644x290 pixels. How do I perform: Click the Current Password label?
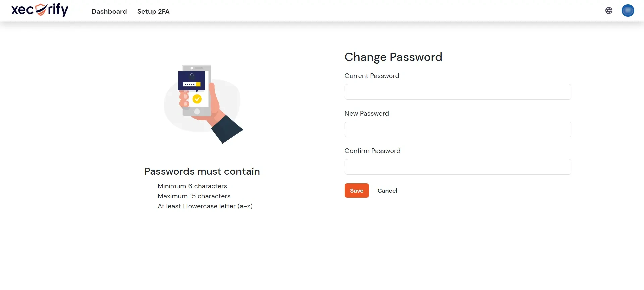pos(372,76)
